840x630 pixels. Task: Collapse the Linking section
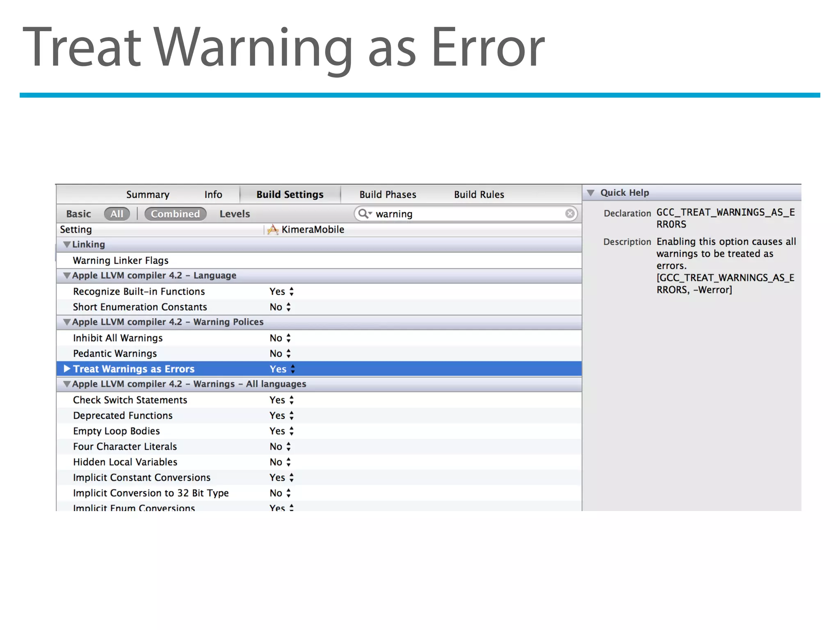click(67, 244)
